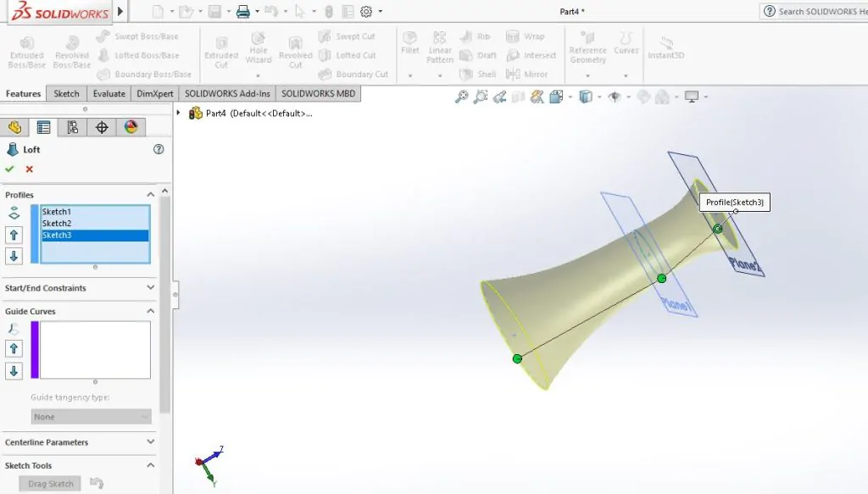Click the Zoom to Area icon
This screenshot has height=494, width=868.
pyautogui.click(x=481, y=97)
